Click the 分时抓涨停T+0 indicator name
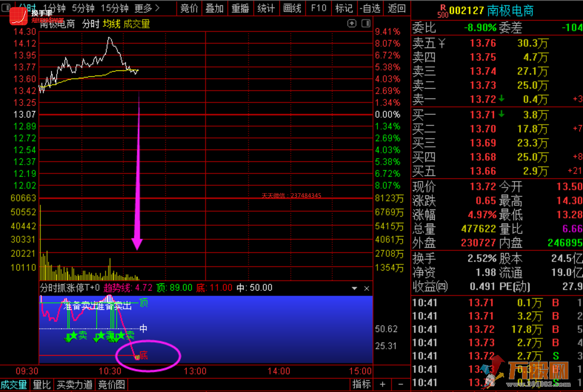This screenshot has width=583, height=392. [70, 288]
